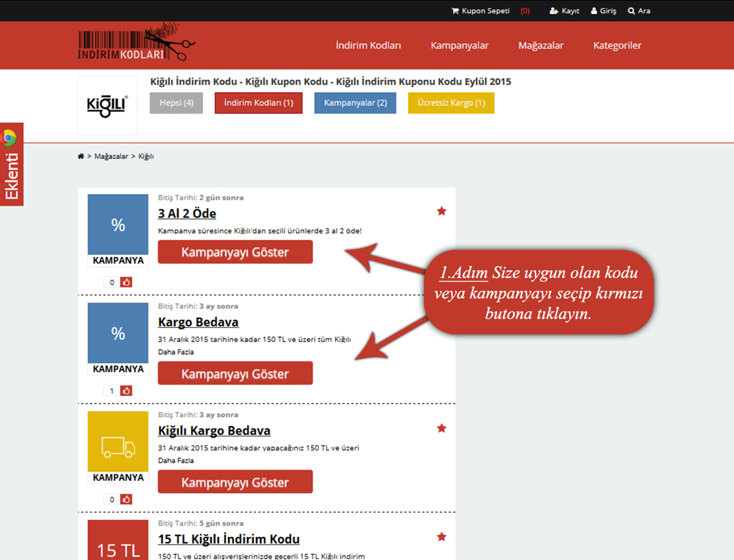Like the 3 Al 2 Öde offer thumbs-up

[126, 283]
